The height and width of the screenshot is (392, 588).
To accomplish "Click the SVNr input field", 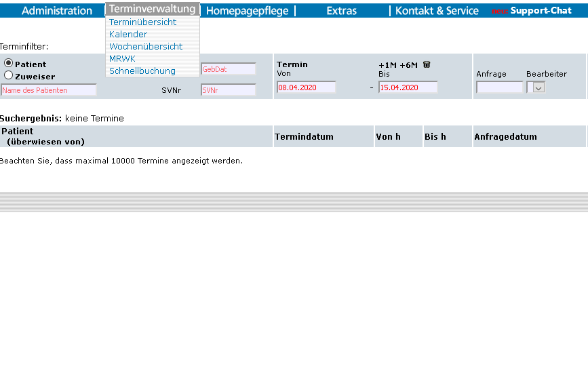I will click(228, 90).
